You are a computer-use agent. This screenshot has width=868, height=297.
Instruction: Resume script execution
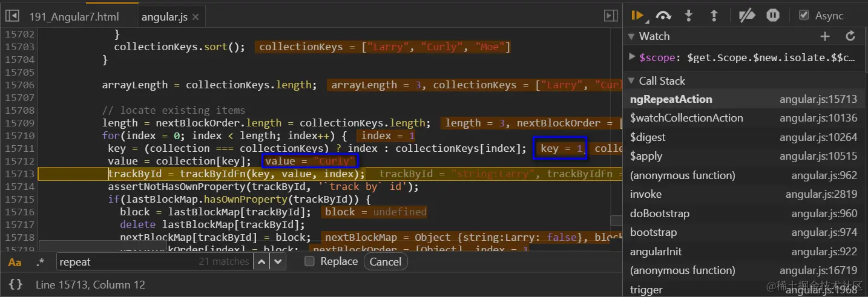point(637,16)
